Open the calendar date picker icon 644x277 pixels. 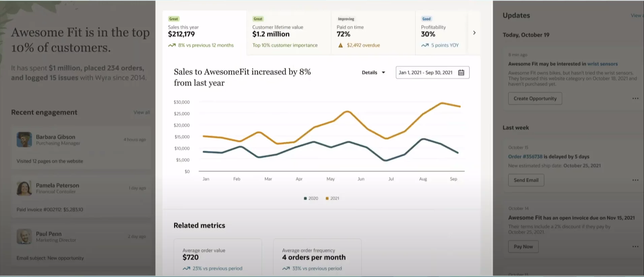click(x=461, y=73)
